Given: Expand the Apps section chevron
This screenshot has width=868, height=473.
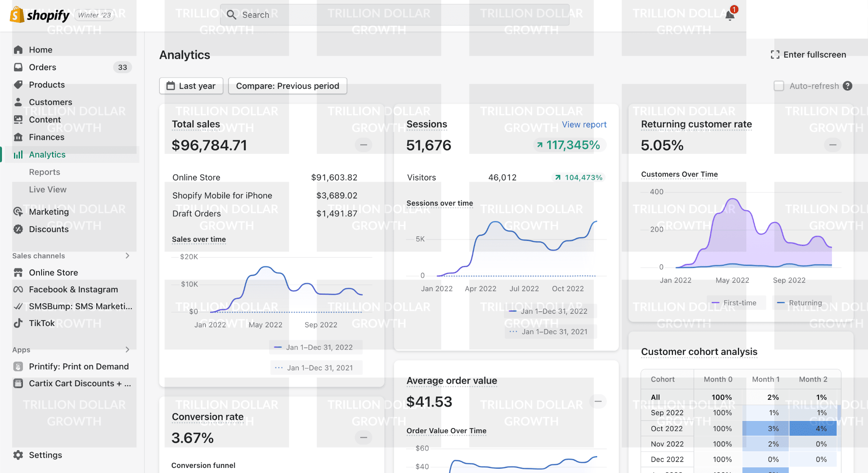Looking at the screenshot, I should pyautogui.click(x=127, y=350).
